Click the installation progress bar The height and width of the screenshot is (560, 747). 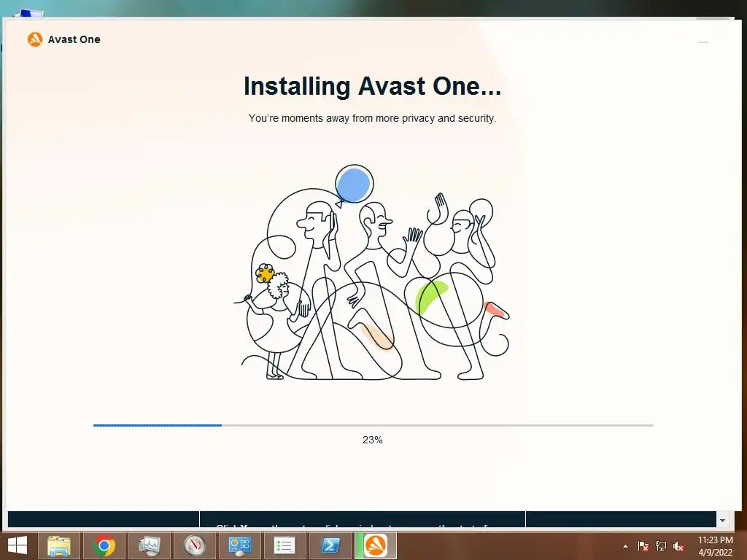pos(373,425)
